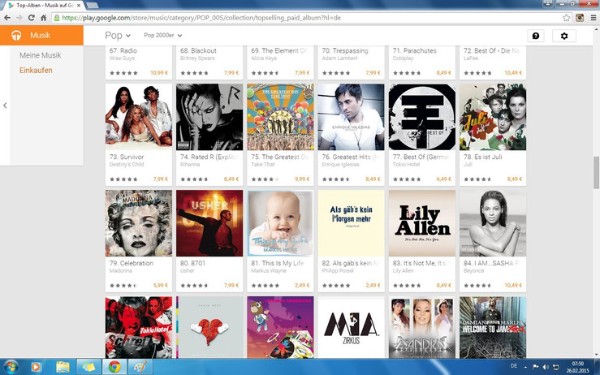Open the Chrome menu hamburger icon
The height and width of the screenshot is (375, 600).
(x=593, y=18)
